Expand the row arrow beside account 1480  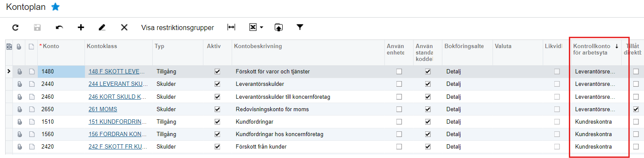(x=9, y=71)
